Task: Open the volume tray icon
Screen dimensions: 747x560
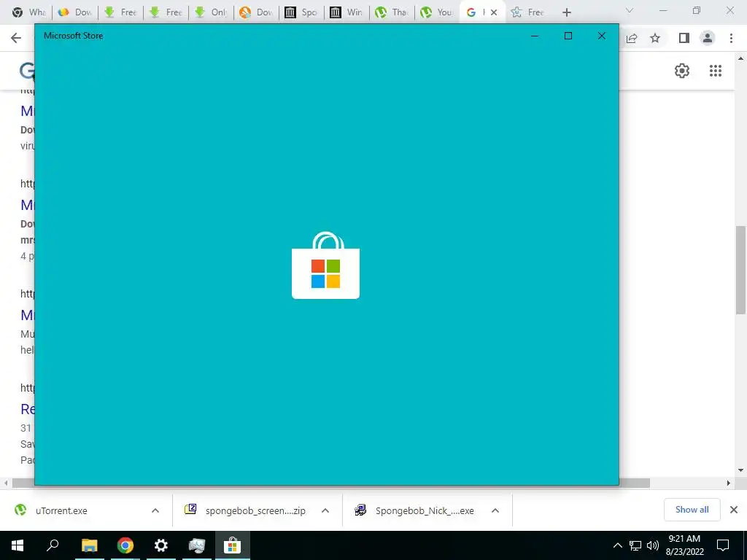Action: pos(653,545)
